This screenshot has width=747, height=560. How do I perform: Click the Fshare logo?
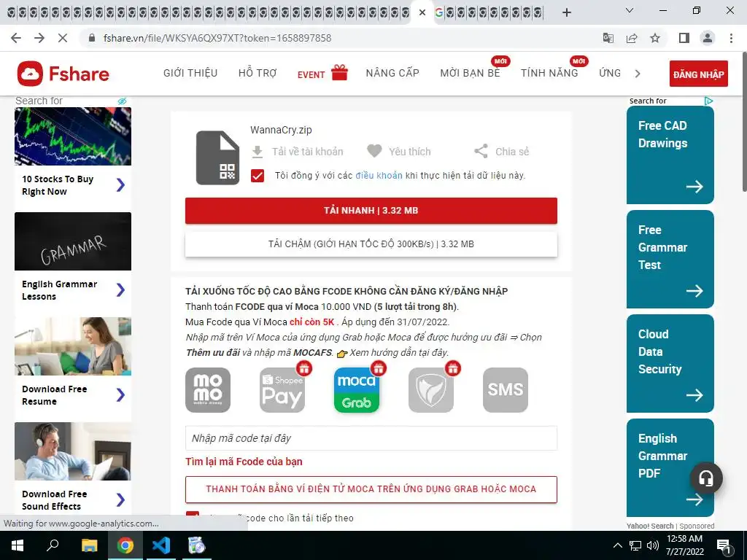click(x=63, y=74)
